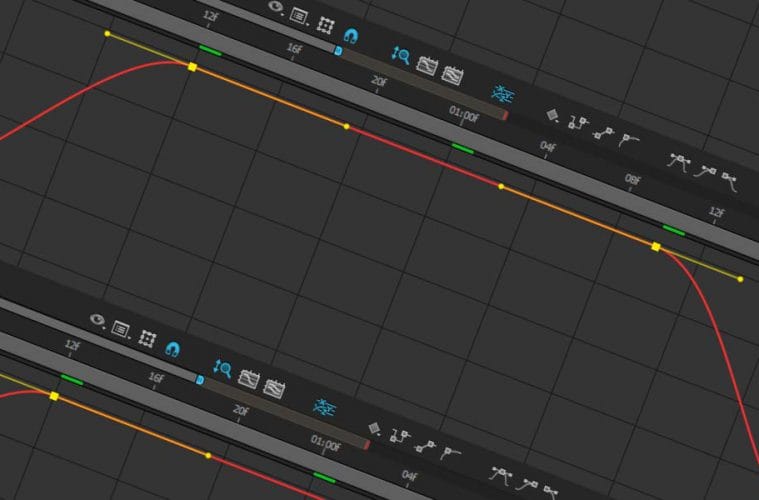Toggle Auto-zoom graph height in lower toolbar
The width and height of the screenshot is (759, 500).
click(x=222, y=369)
